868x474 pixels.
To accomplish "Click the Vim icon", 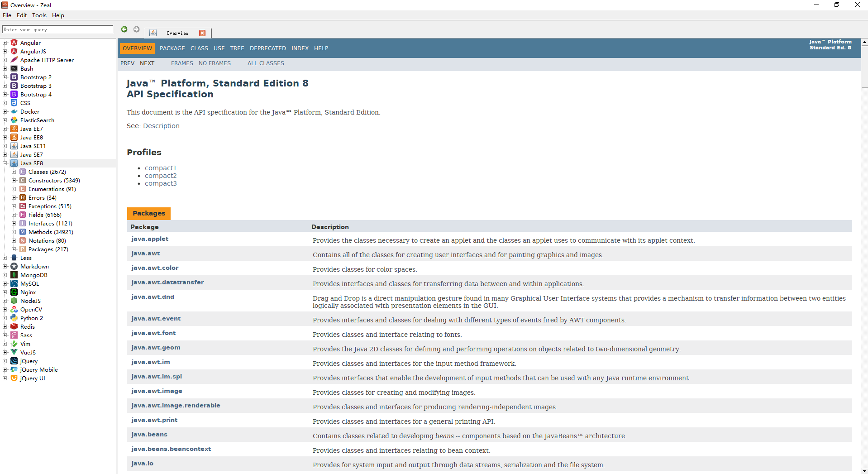I will pyautogui.click(x=14, y=344).
